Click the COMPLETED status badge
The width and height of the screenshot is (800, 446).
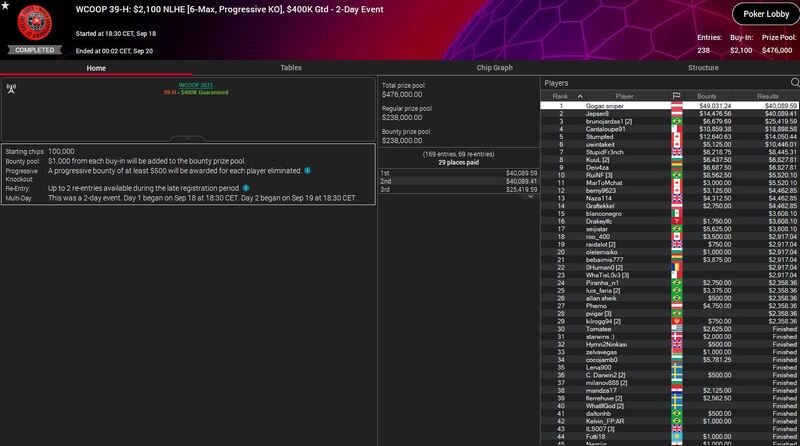pos(34,50)
